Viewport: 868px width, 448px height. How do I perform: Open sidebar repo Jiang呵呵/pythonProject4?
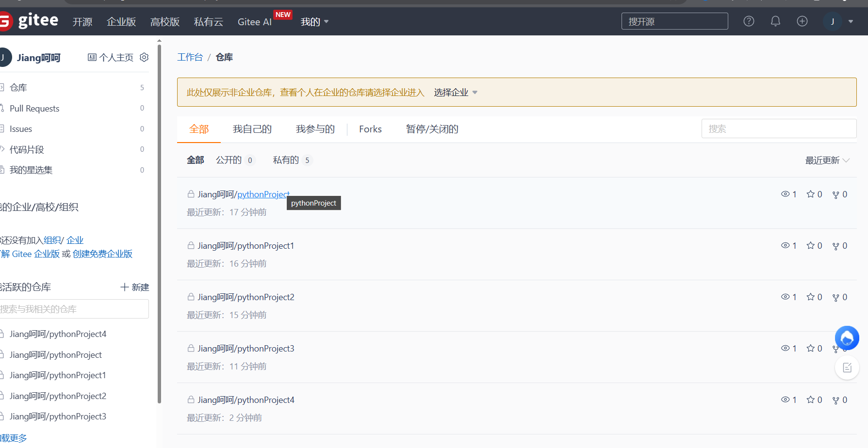[58, 334]
